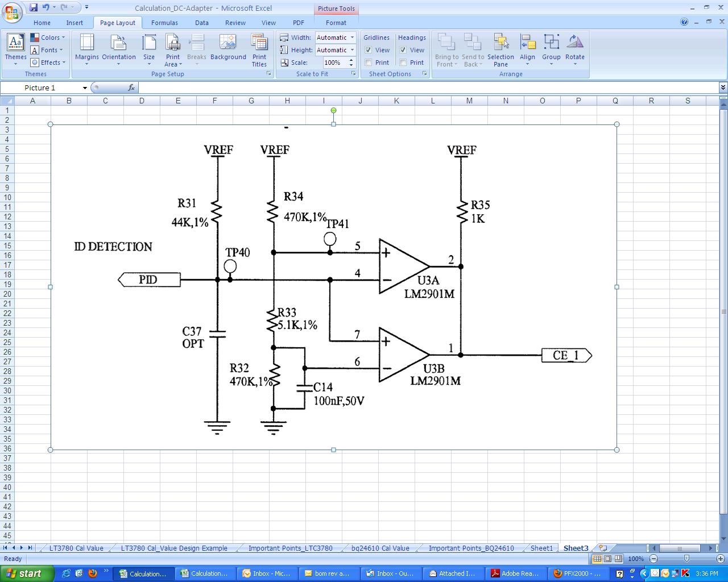
Task: Open the Selection Pane
Action: tap(500, 49)
